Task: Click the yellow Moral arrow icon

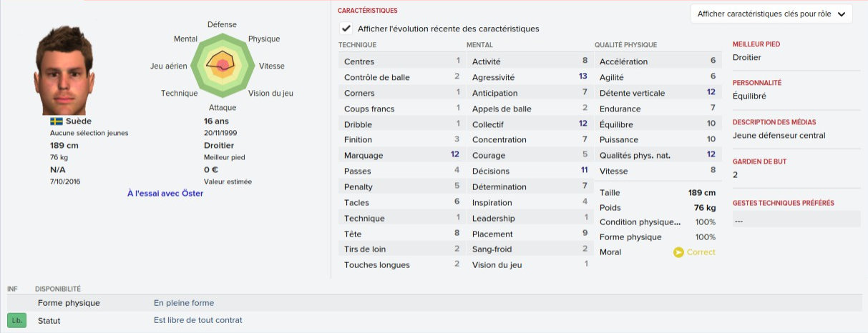Action: click(x=678, y=252)
